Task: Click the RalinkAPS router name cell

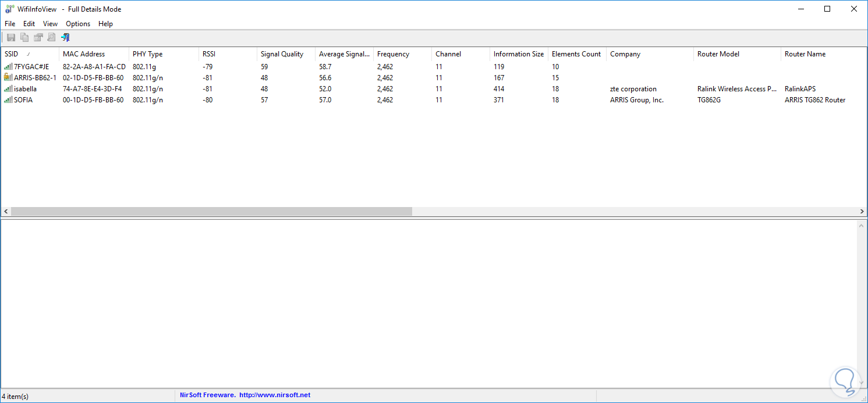Action: (x=800, y=89)
